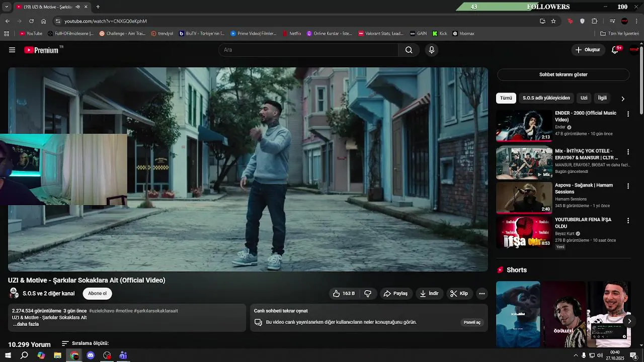Like the video with thumbs-up 163 B

tap(344, 294)
